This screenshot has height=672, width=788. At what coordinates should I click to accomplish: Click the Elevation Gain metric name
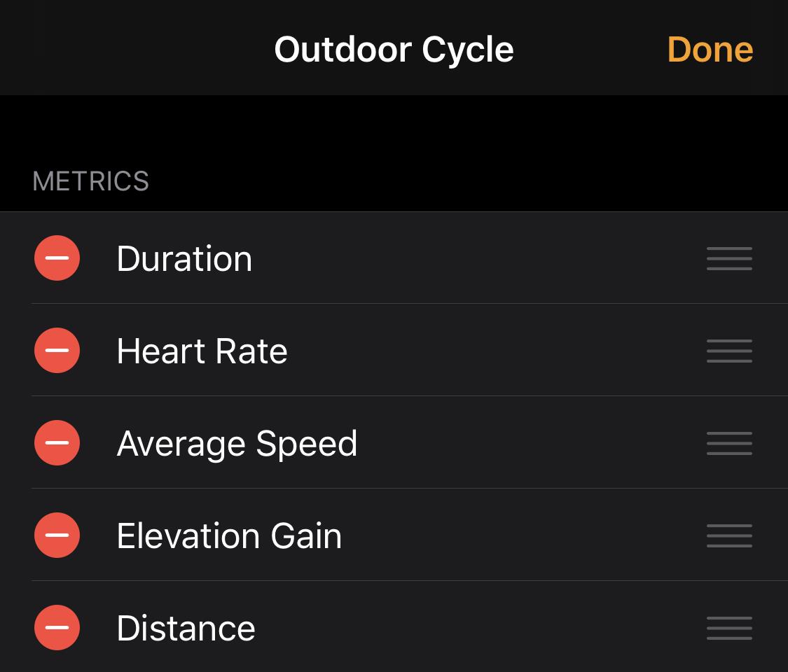[229, 535]
